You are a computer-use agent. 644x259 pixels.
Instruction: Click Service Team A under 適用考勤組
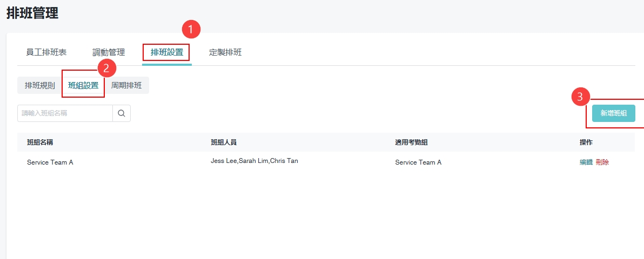418,162
